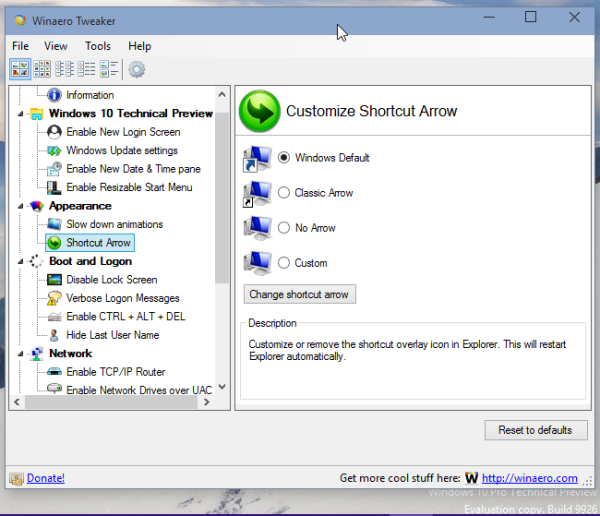The width and height of the screenshot is (600, 516).
Task: Open the File menu
Action: click(x=20, y=46)
